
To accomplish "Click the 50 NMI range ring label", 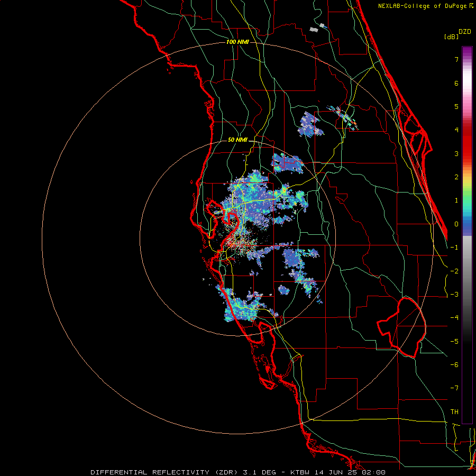I will (237, 140).
